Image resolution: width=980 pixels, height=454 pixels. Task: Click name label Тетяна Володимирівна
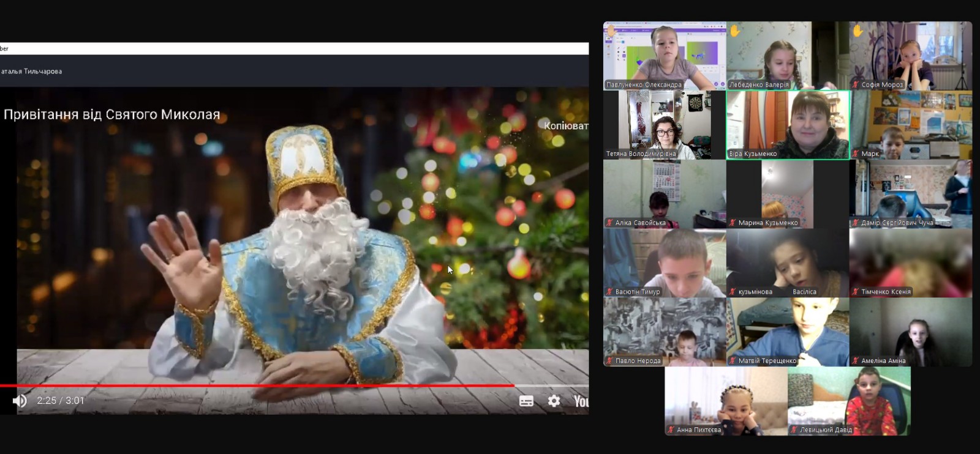tap(641, 154)
